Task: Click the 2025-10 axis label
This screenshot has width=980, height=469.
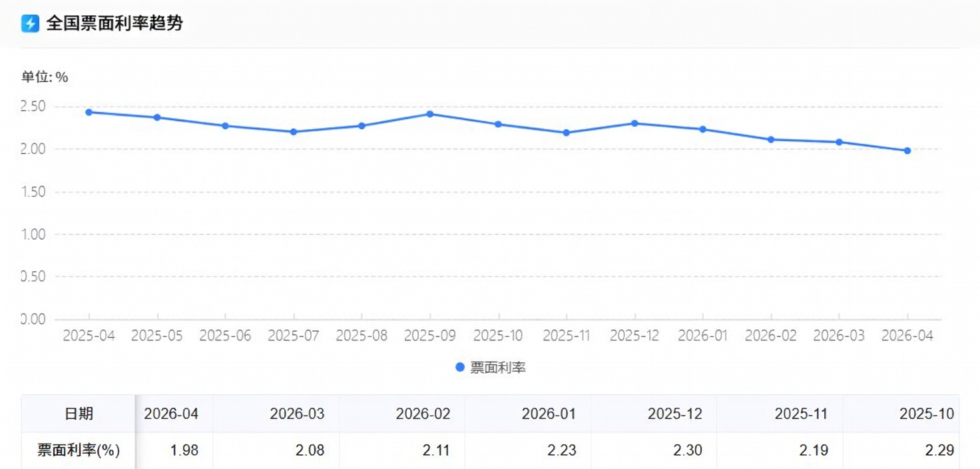Action: click(x=499, y=336)
